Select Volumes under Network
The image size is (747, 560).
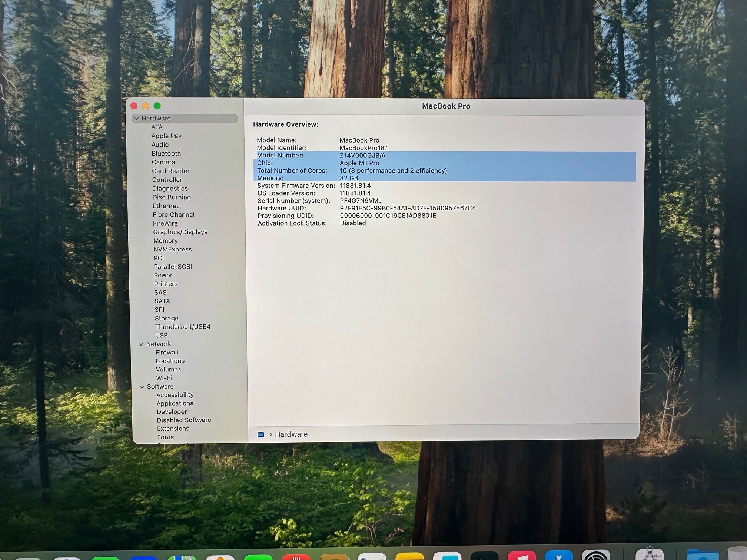[169, 370]
